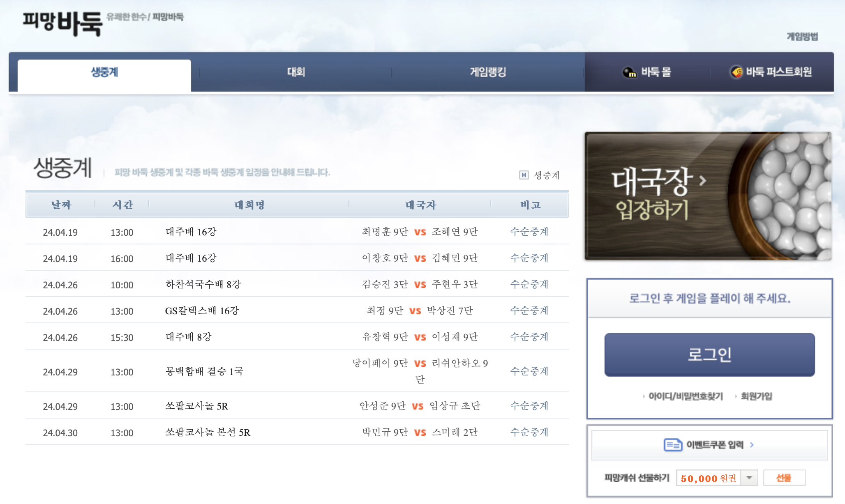Switch to the 게임랭킹 tab
Viewport: 845px width, 504px height.
click(x=488, y=72)
